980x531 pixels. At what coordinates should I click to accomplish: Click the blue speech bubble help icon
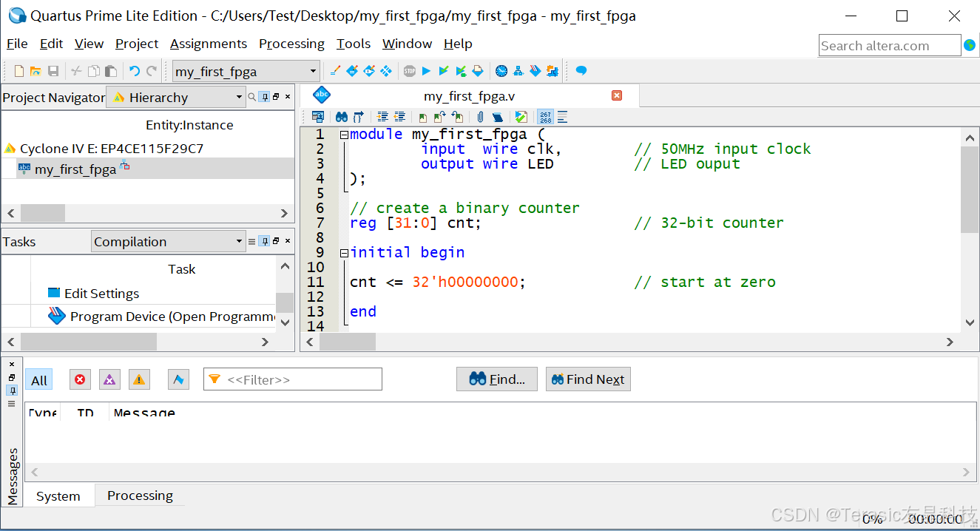pos(581,71)
